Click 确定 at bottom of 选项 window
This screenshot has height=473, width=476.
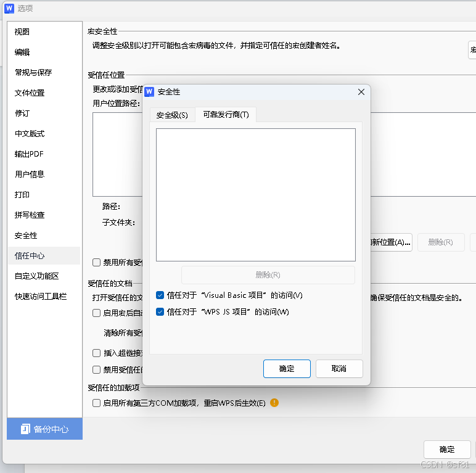(x=447, y=450)
